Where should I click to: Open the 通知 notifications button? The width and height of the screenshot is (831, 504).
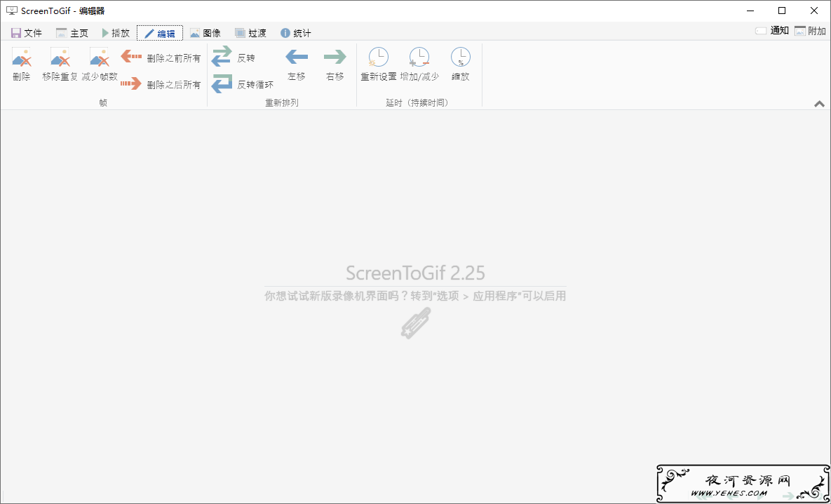click(x=771, y=31)
